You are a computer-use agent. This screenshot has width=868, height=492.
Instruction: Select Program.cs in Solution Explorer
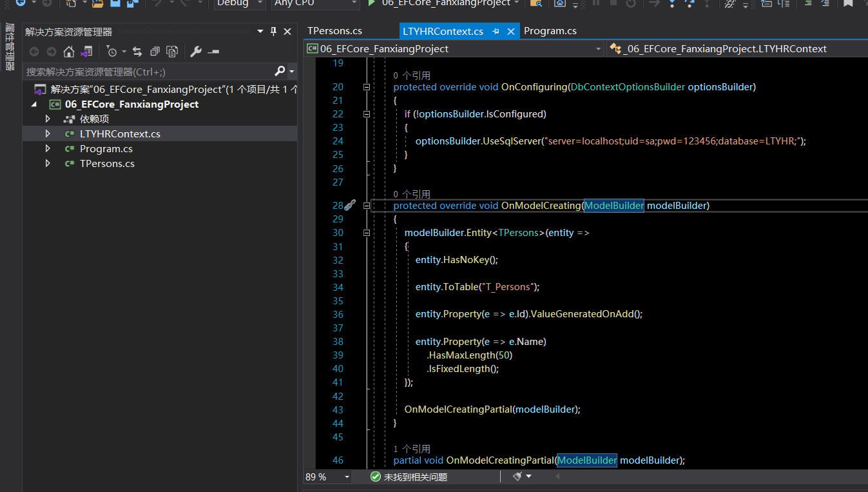coord(106,148)
